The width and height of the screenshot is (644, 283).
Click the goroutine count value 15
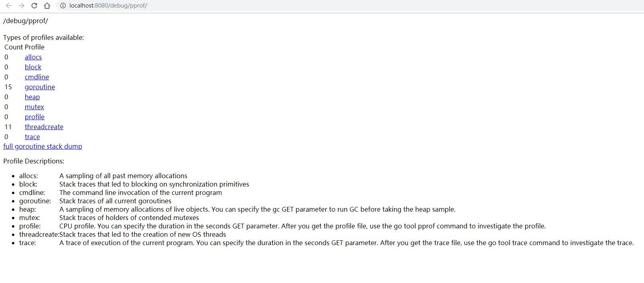8,87
